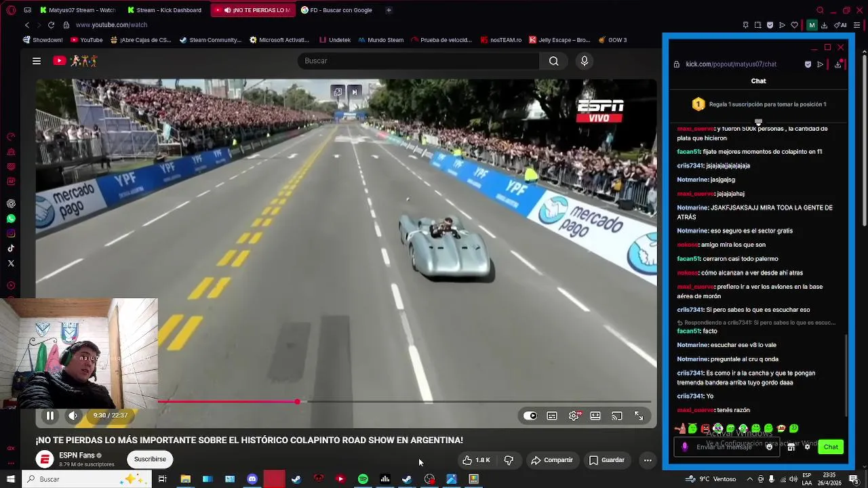Click the kick.com popout chat address bar
Screen dimensions: 868x488
click(x=731, y=64)
